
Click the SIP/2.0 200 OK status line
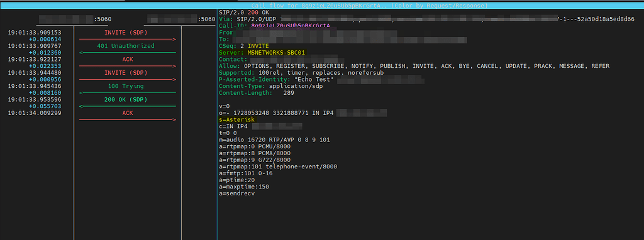pos(244,13)
